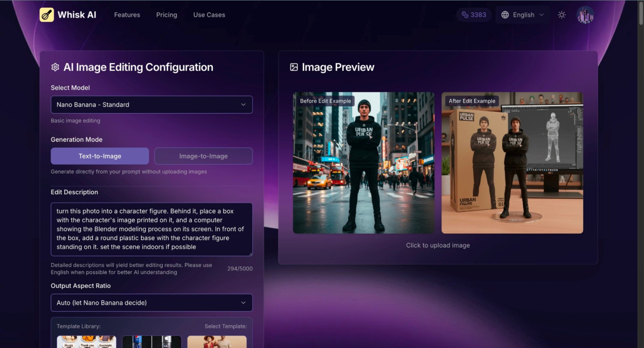Expand the Output Aspect Ratio dropdown

pyautogui.click(x=151, y=303)
